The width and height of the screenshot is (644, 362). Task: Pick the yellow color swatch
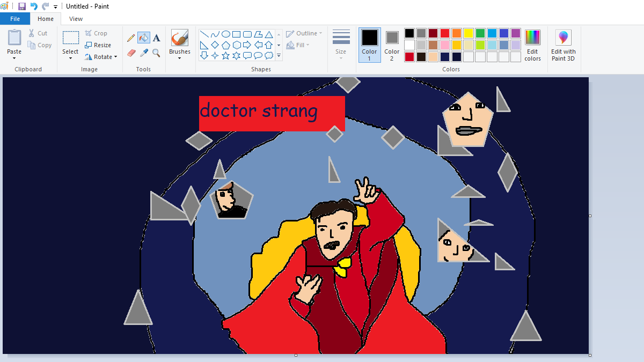point(469,33)
